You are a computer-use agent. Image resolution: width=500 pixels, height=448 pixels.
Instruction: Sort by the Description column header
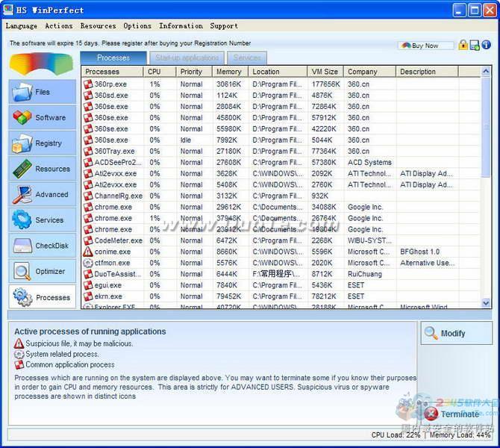pyautogui.click(x=427, y=72)
